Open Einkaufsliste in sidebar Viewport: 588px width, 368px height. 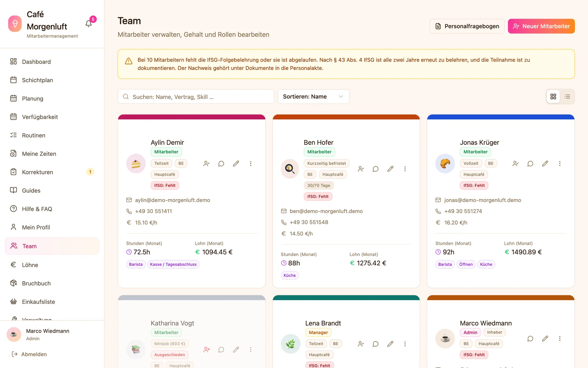52,302
